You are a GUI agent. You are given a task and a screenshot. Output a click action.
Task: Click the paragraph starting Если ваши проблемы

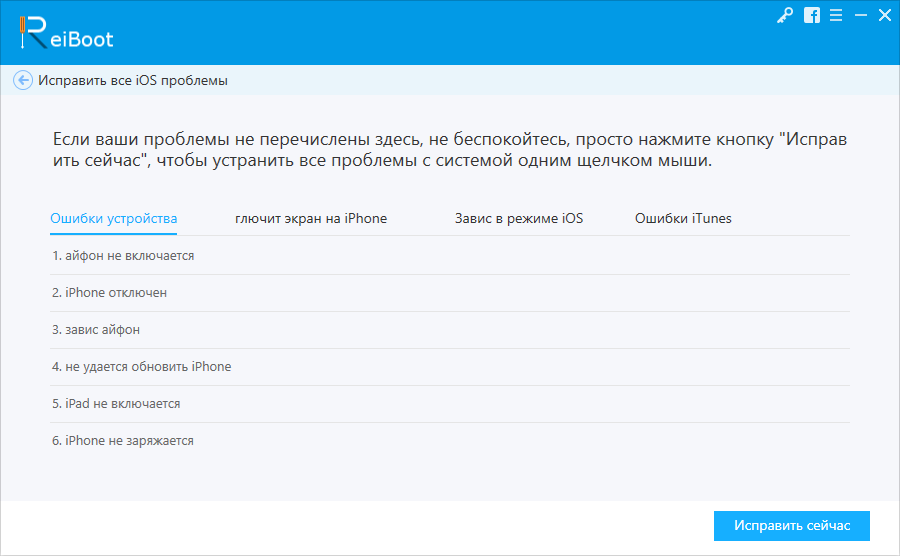click(x=450, y=150)
